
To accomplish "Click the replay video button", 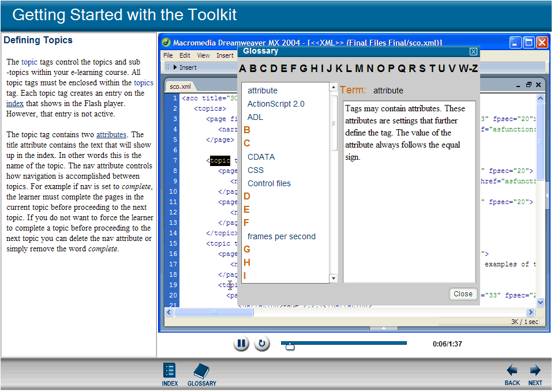I will pyautogui.click(x=262, y=344).
